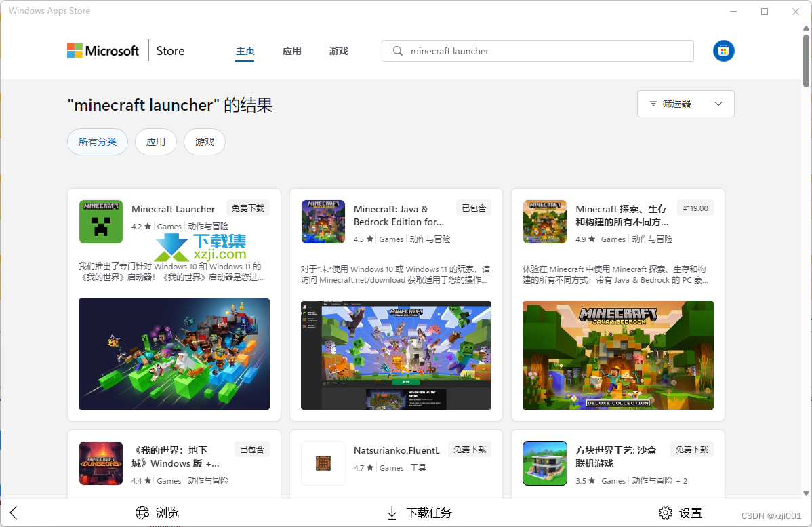Click the 方块世界工艺: 沙盒联机游戏 title
This screenshot has width=812, height=527.
coord(616,457)
